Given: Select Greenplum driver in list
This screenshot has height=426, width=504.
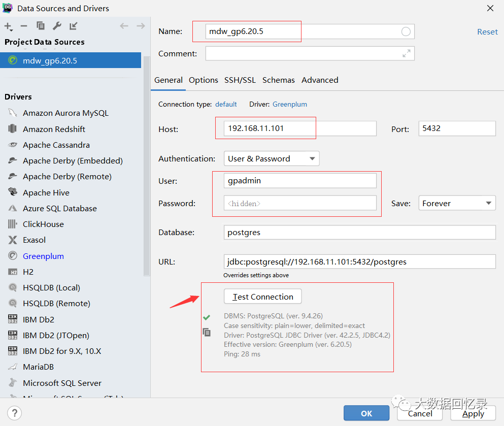Looking at the screenshot, I should [43, 256].
